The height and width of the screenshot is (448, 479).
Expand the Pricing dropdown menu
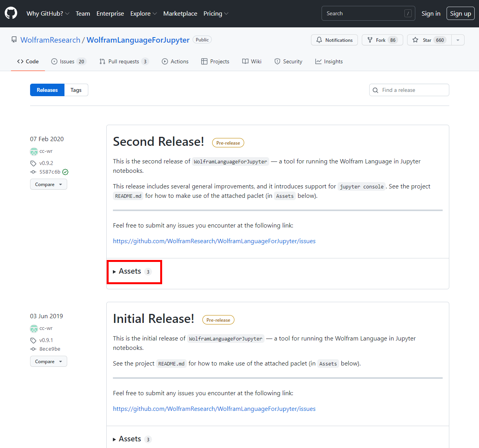(x=216, y=13)
